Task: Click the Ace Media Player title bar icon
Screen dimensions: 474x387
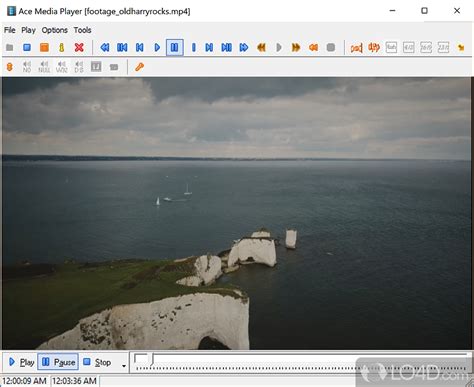Action: tap(11, 11)
